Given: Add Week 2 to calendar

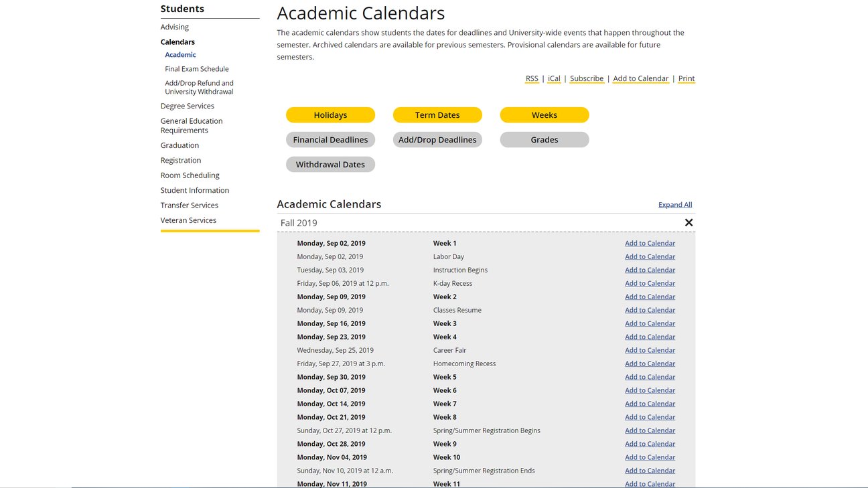Looking at the screenshot, I should click(x=650, y=297).
